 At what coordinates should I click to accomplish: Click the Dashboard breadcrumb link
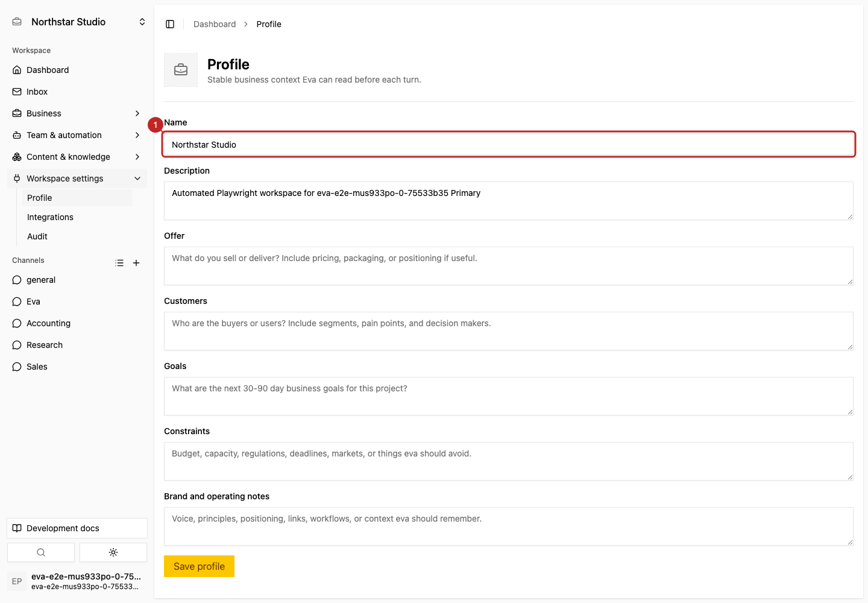(x=215, y=24)
